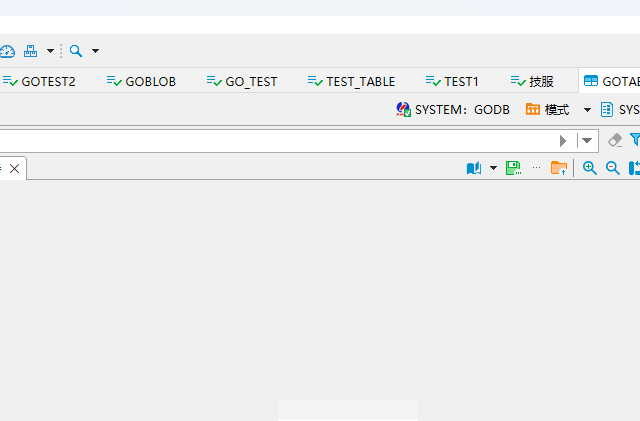
Task: Open dropdown arrow next to search icon
Action: click(x=95, y=51)
